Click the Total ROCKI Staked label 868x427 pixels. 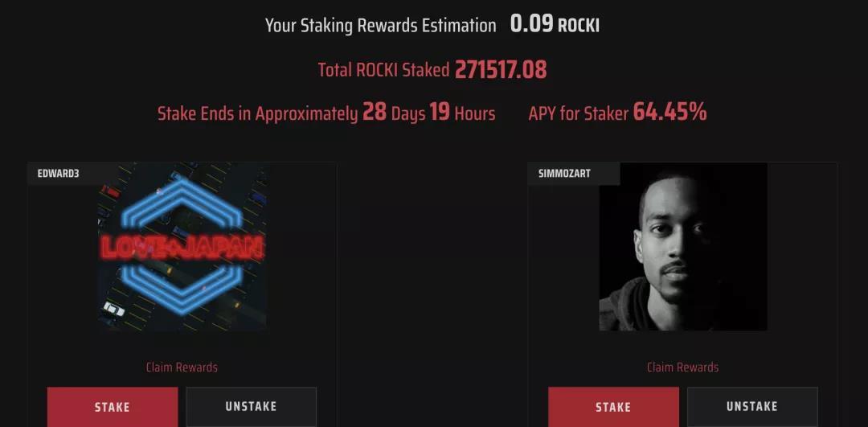[x=383, y=70]
